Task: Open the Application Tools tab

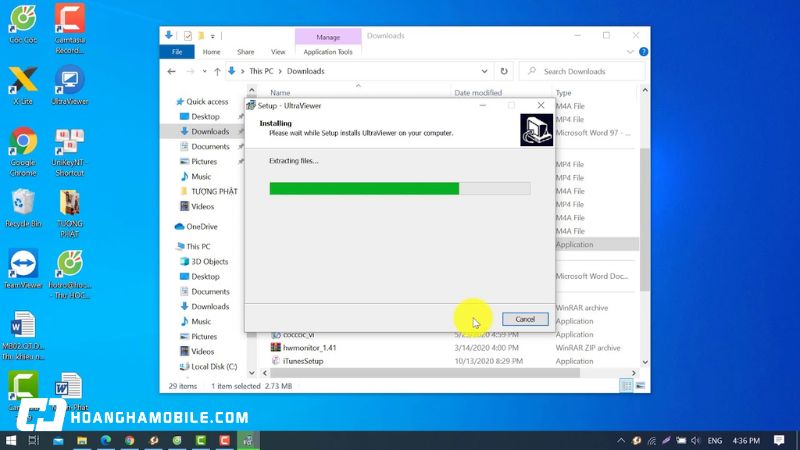Action: pyautogui.click(x=328, y=52)
